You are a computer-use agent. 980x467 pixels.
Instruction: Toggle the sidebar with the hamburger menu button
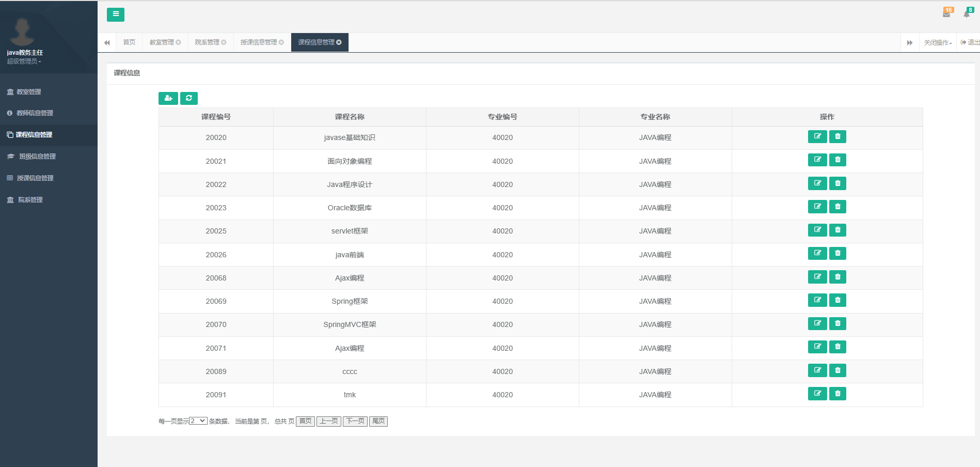[116, 14]
